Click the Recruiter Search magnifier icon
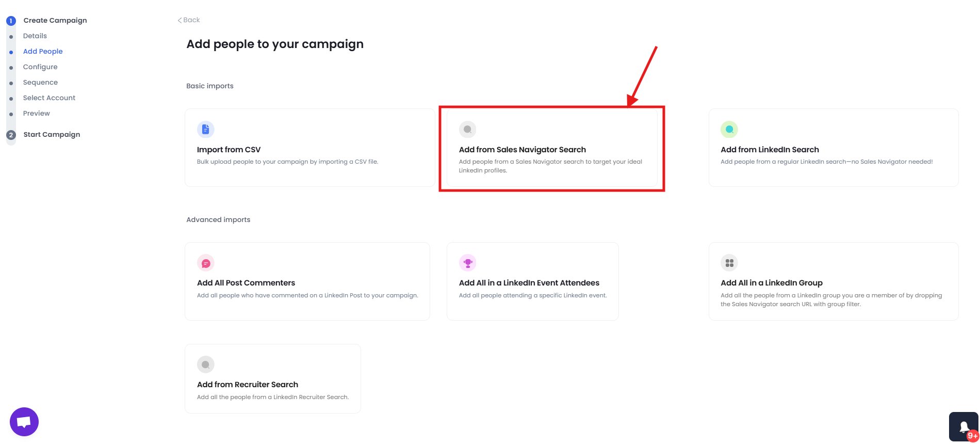The image size is (980, 444). click(x=206, y=364)
